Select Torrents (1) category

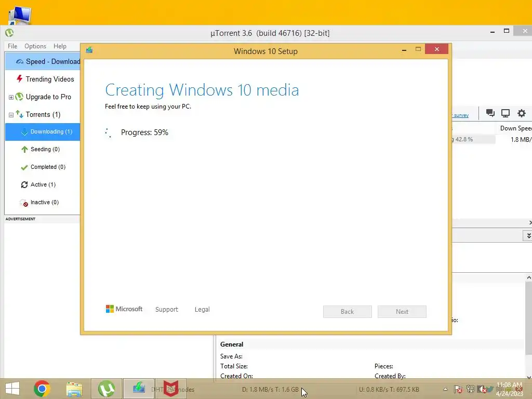click(43, 114)
